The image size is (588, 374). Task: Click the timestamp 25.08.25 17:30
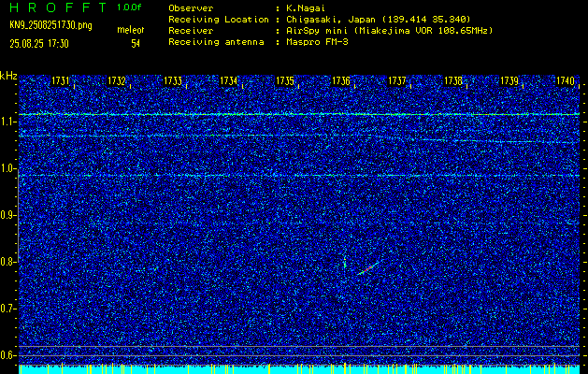click(39, 44)
